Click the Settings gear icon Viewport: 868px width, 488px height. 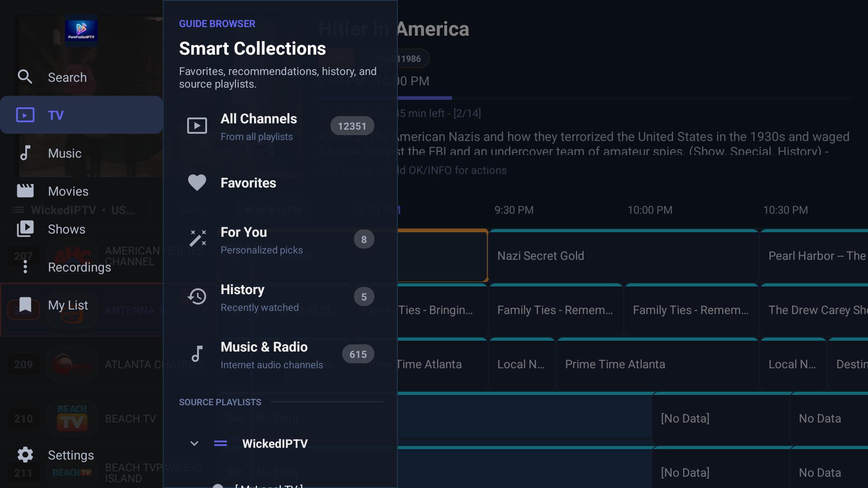[25, 455]
